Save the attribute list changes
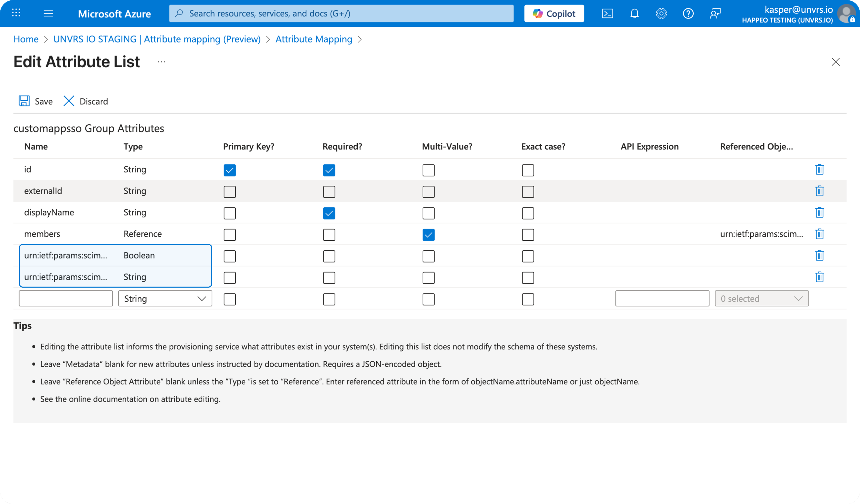This screenshot has height=504, width=860. coord(35,101)
